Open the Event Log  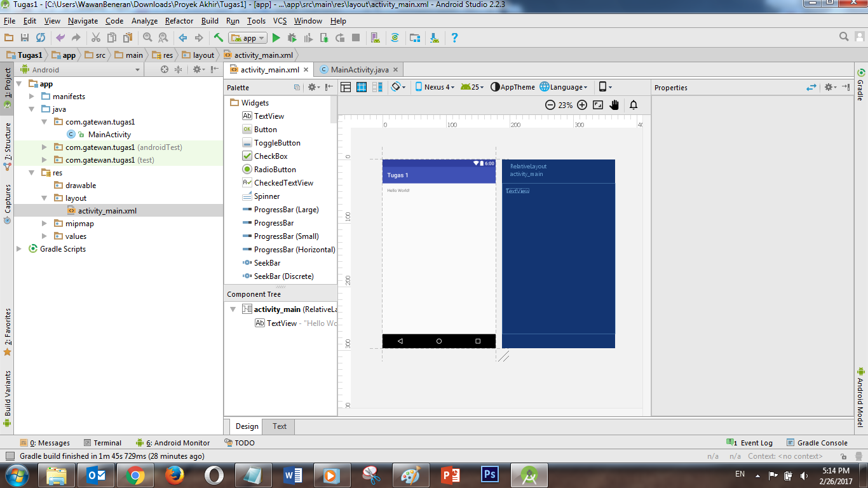click(x=750, y=443)
